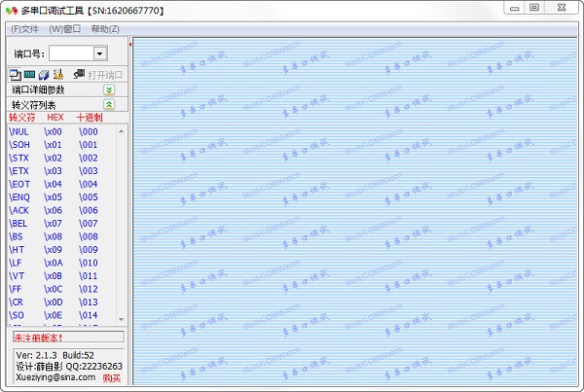Click the escape list scroll-down arrow
Screen dimensions: 584x392
coord(122,319)
